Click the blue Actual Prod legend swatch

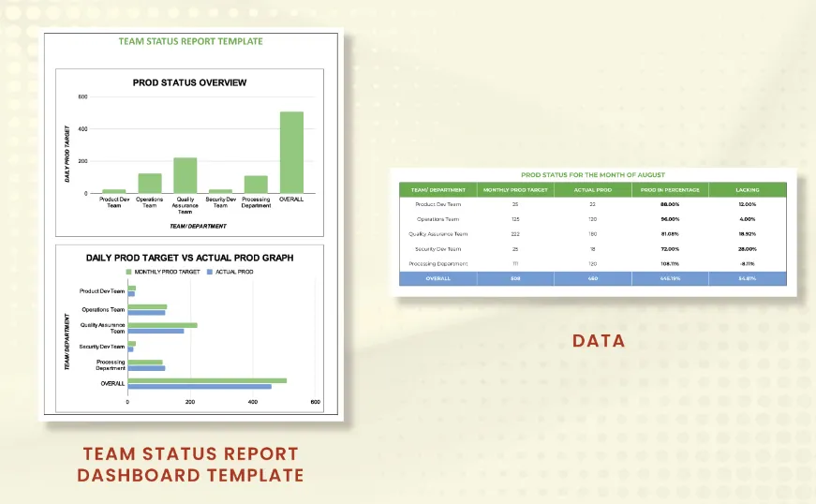click(x=210, y=272)
